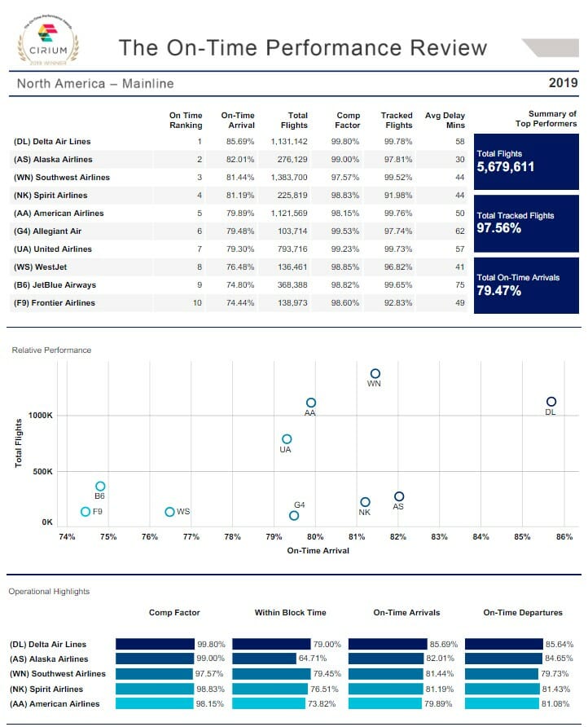The height and width of the screenshot is (727, 588).
Task: Click the Total Flights 5,679,611 summary box
Action: point(526,162)
